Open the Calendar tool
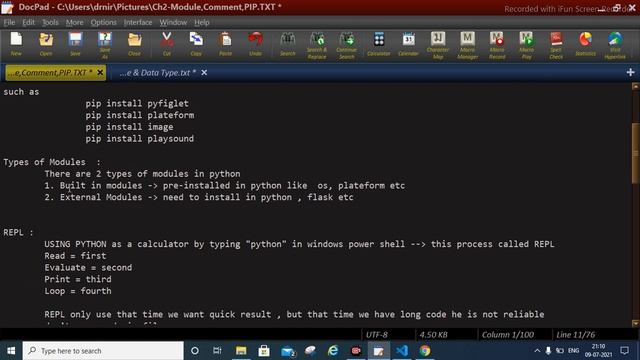This screenshot has height=360, width=640. click(408, 44)
